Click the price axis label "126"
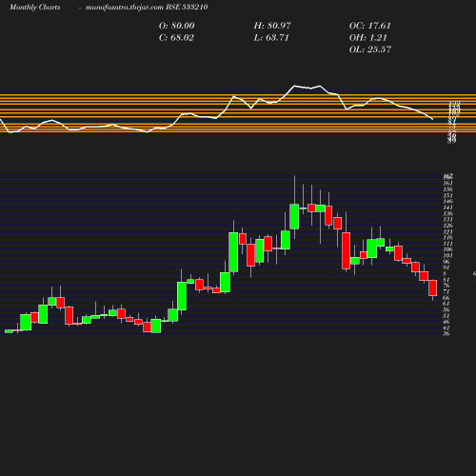Viewport: 476px width, 476px height. (x=447, y=226)
